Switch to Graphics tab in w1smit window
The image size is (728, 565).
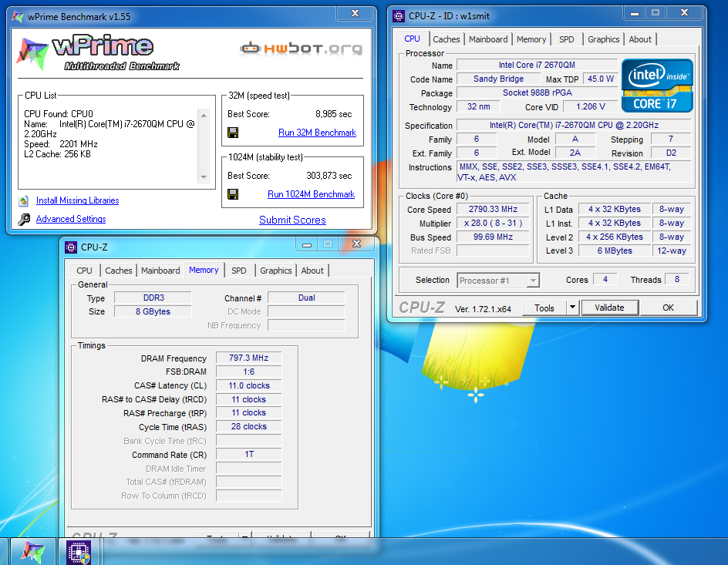(x=603, y=39)
